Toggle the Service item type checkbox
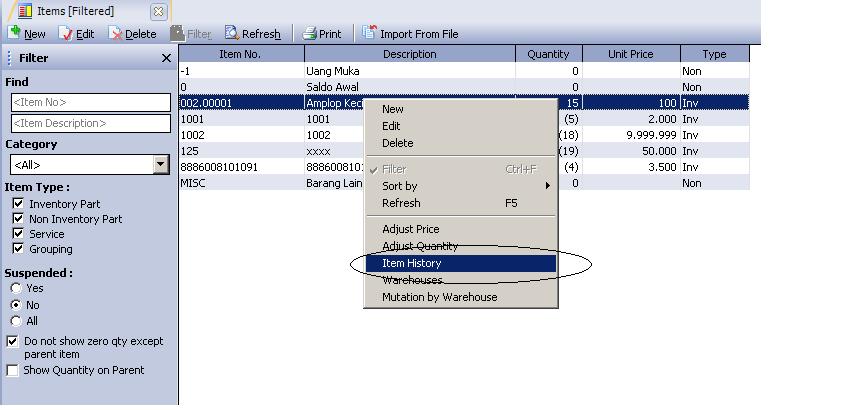Screen dimensions: 848x410 [17, 234]
